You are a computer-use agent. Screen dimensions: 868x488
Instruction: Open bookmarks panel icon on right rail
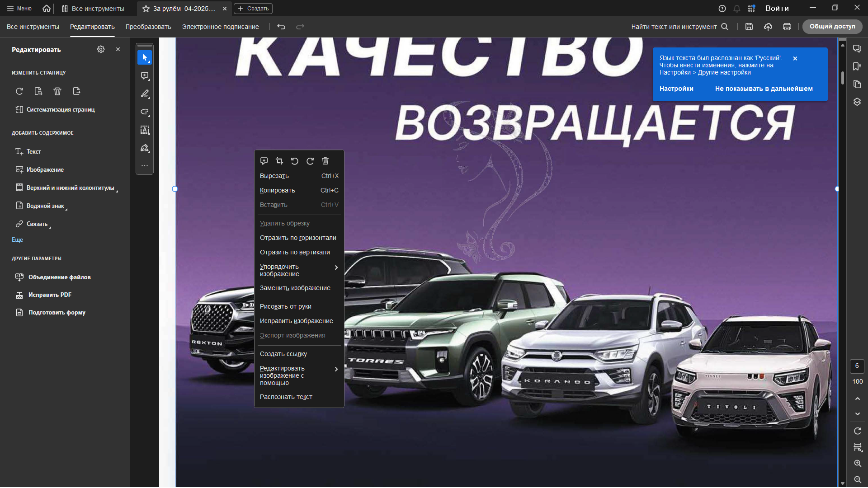point(857,66)
